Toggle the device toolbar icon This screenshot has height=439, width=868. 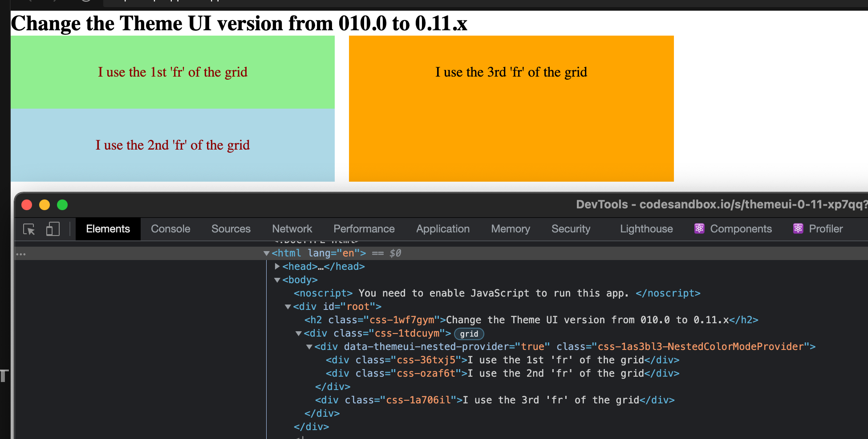[53, 229]
